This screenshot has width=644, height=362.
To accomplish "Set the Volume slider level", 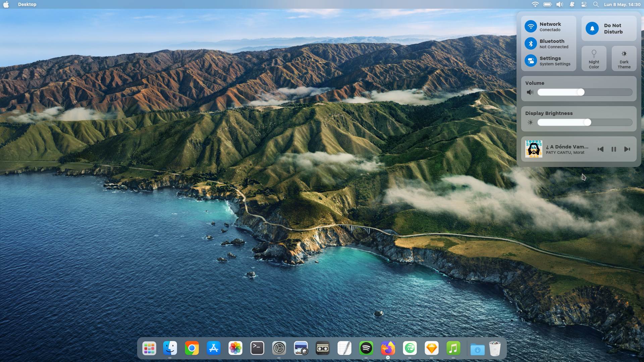I will (x=585, y=92).
